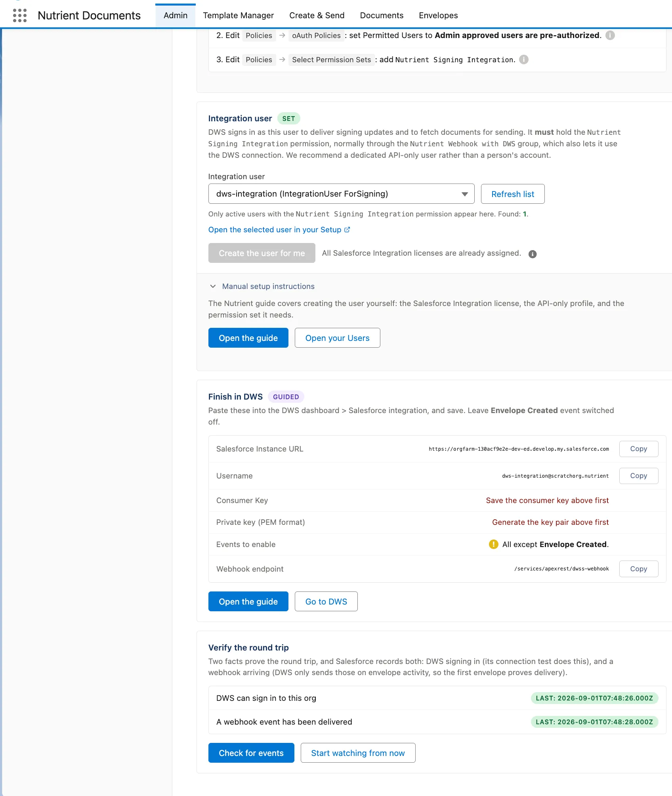Click the Select Permission Sets chip

331,59
